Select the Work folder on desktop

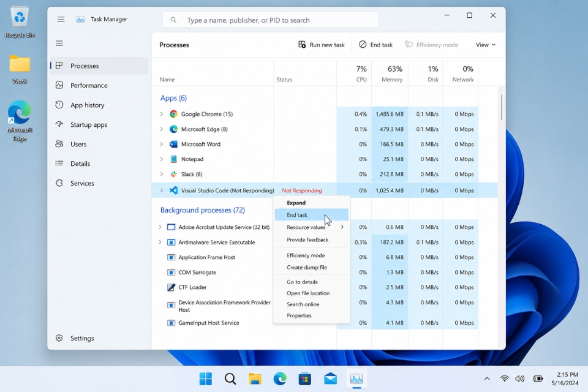point(20,69)
